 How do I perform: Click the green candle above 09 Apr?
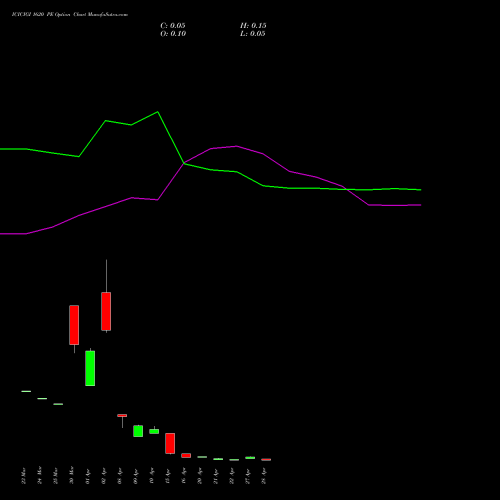tap(138, 431)
